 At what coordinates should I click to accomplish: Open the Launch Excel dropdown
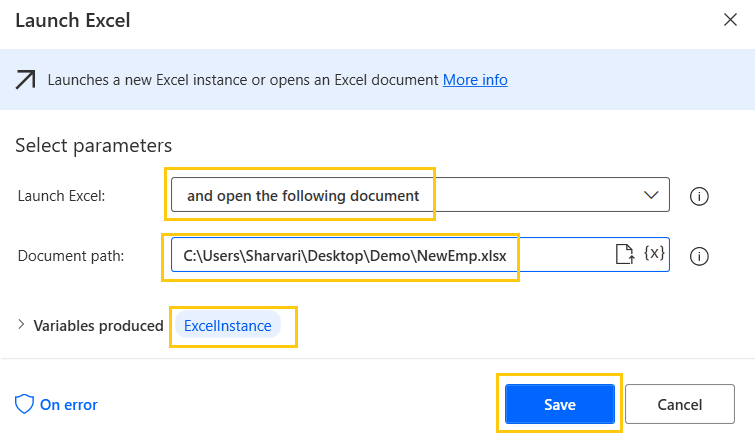(420, 195)
